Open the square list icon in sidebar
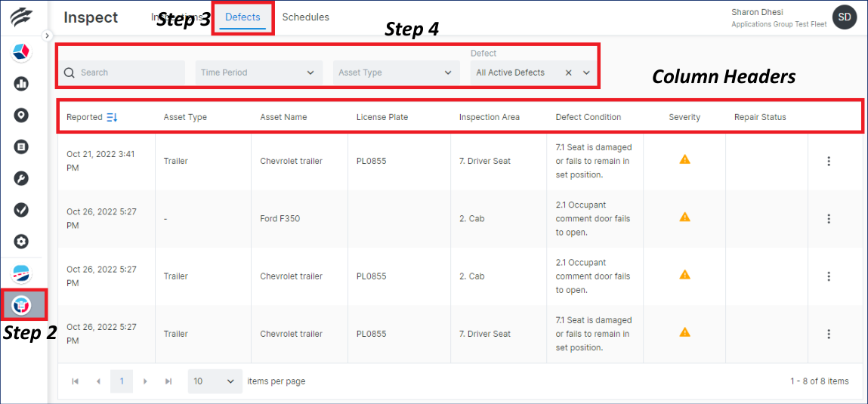868x404 pixels. pos(21,147)
